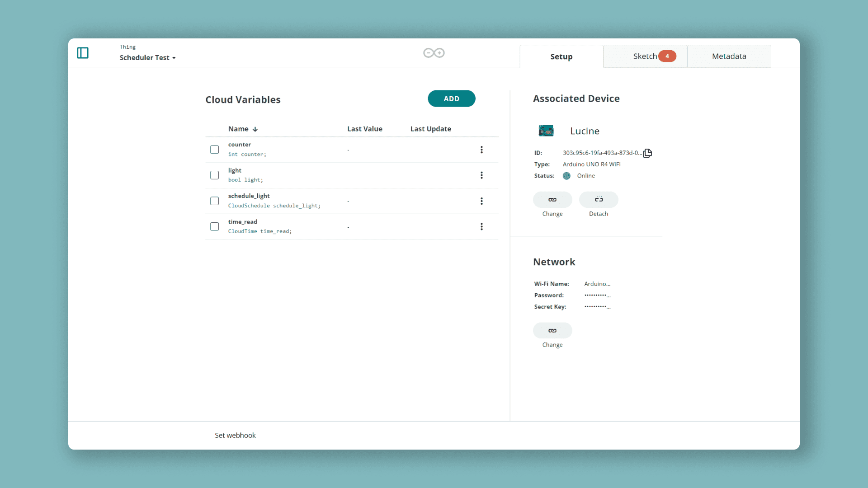The height and width of the screenshot is (488, 868).
Task: Click the device Change link icon
Action: [552, 200]
